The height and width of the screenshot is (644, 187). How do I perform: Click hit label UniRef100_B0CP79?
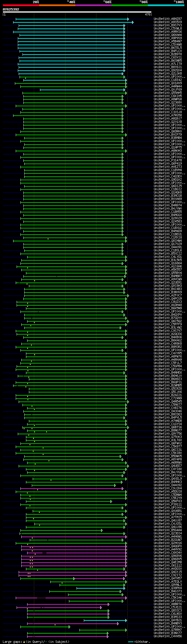pos(168,135)
